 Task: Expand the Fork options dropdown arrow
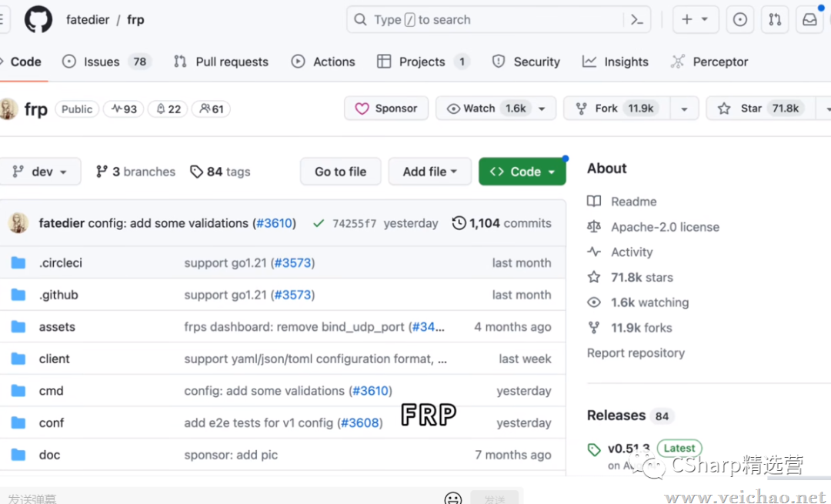[x=684, y=108]
